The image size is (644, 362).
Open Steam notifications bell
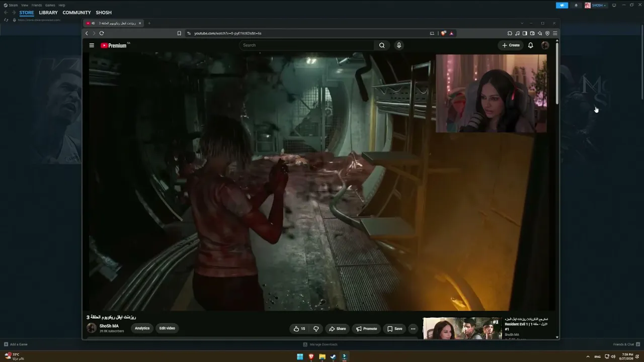pos(576,5)
